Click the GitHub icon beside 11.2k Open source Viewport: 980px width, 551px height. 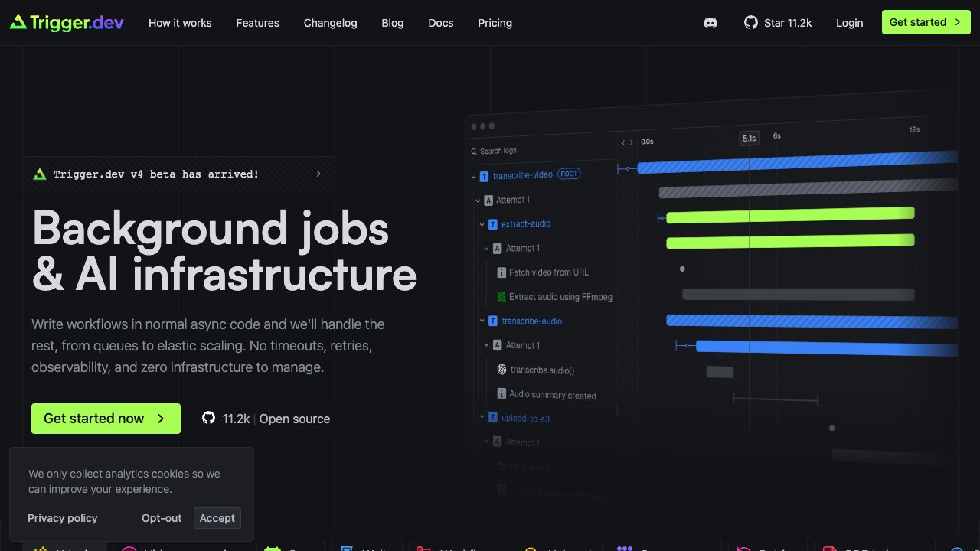pyautogui.click(x=208, y=418)
